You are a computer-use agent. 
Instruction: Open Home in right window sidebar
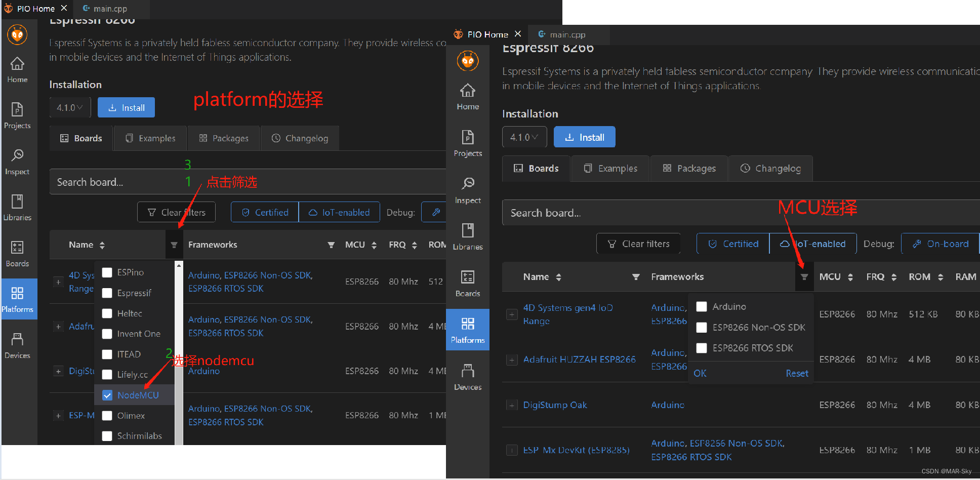468,97
